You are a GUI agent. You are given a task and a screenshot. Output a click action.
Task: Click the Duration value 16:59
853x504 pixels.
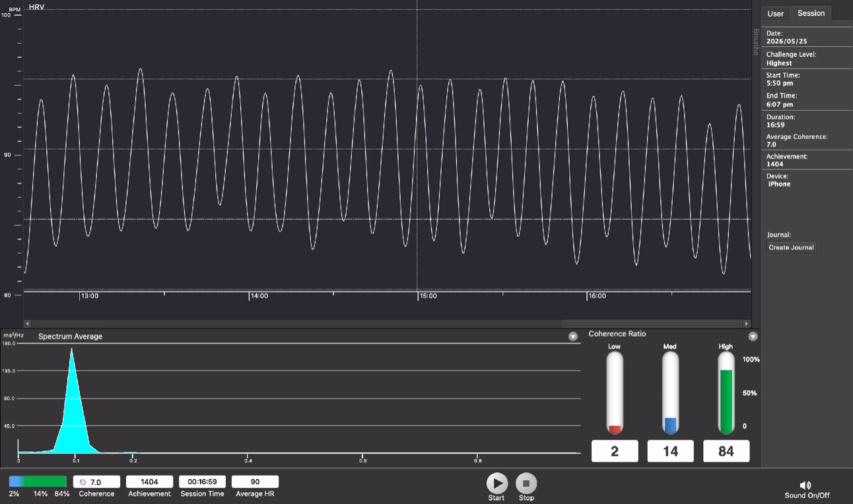coord(775,125)
